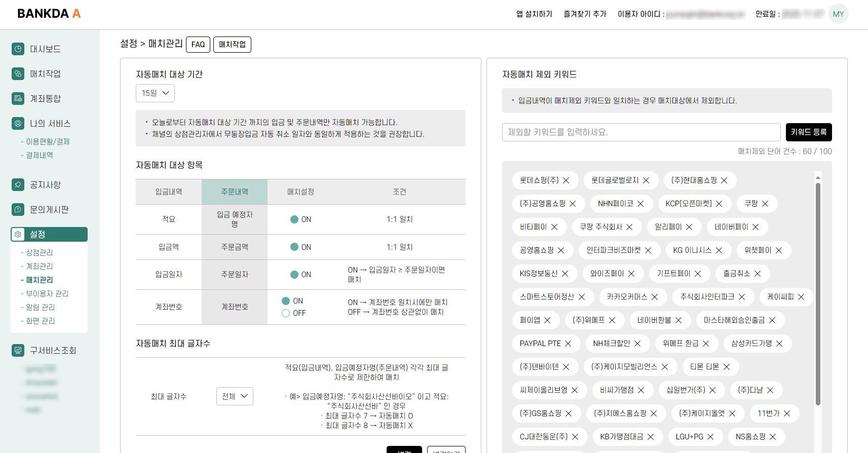This screenshot has height=453, width=868.
Task: Click the 나의 서비스 sidebar icon
Action: pos(18,123)
